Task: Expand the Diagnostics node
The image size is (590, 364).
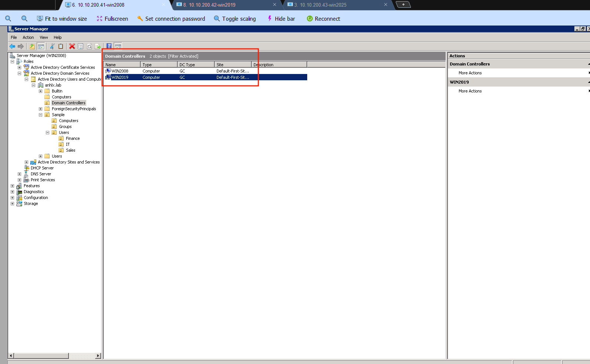Action: click(x=12, y=192)
